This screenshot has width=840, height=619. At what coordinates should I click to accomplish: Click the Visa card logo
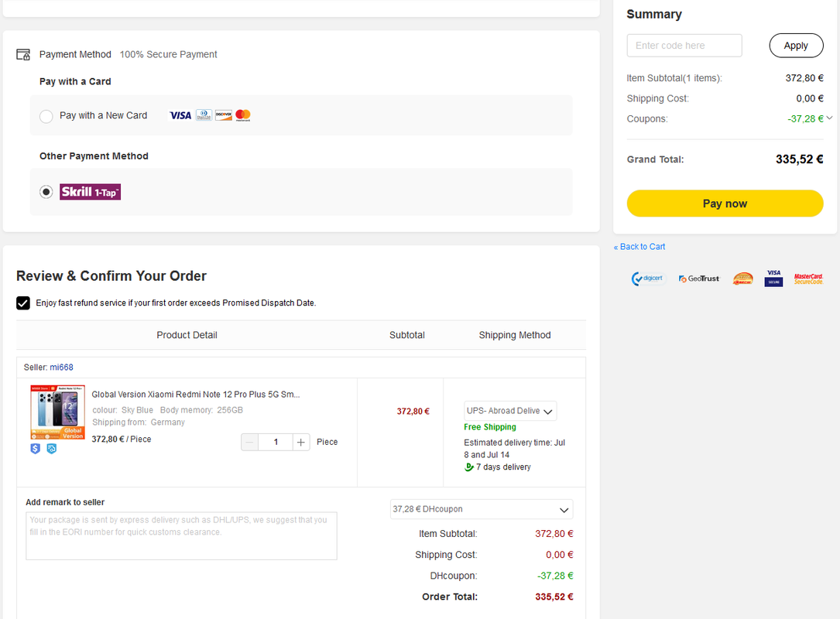click(180, 115)
